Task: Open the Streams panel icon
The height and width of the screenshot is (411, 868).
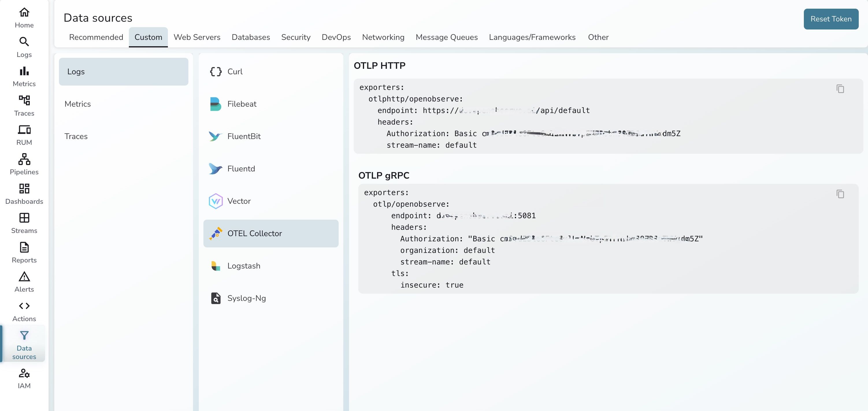Action: point(24,218)
